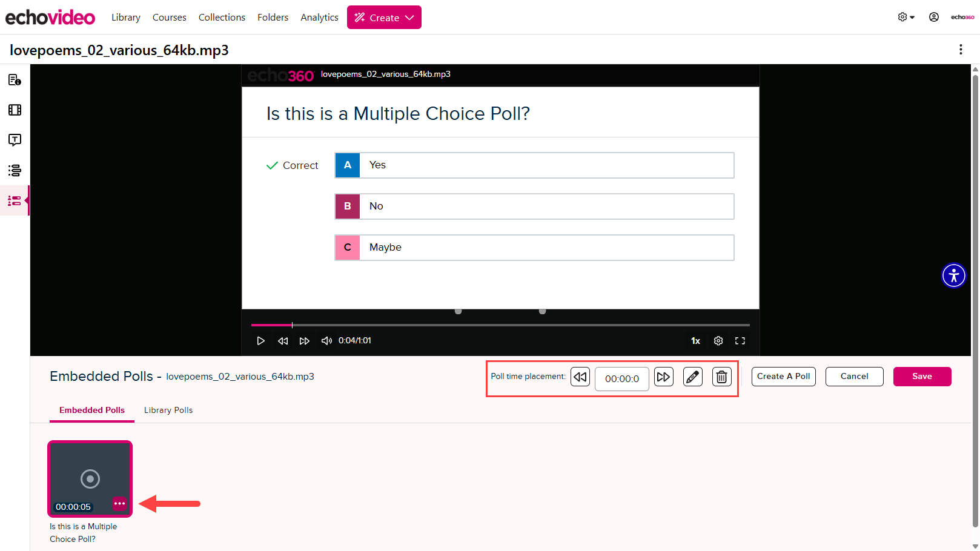This screenshot has width=980, height=551.
Task: Select the video editor icon in the sidebar
Action: [x=15, y=110]
